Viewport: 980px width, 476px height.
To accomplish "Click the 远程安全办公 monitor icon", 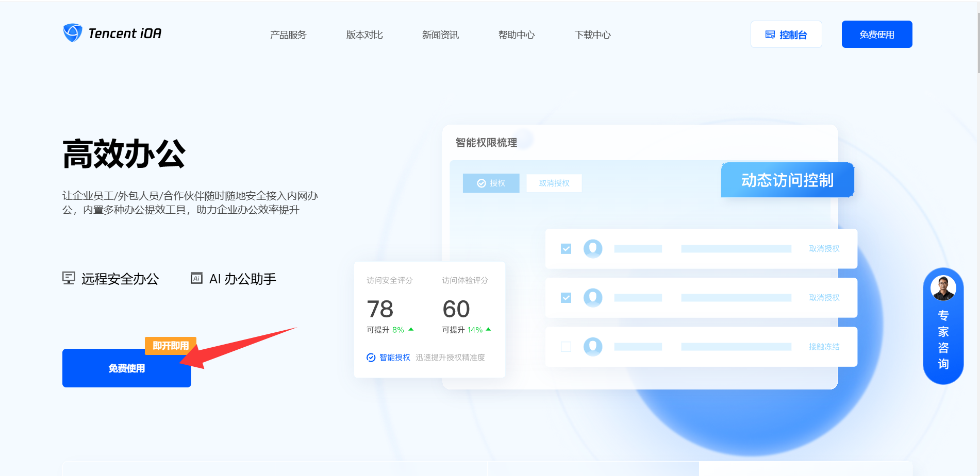I will [x=69, y=278].
